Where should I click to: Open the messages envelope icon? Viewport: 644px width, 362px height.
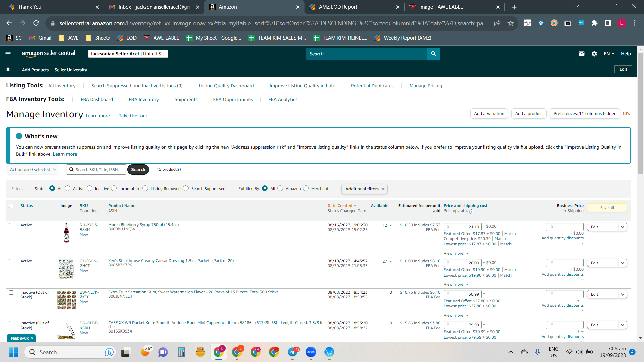582,54
